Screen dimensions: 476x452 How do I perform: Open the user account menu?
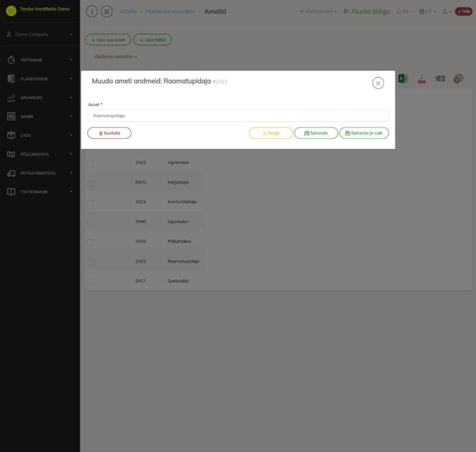pos(447,12)
